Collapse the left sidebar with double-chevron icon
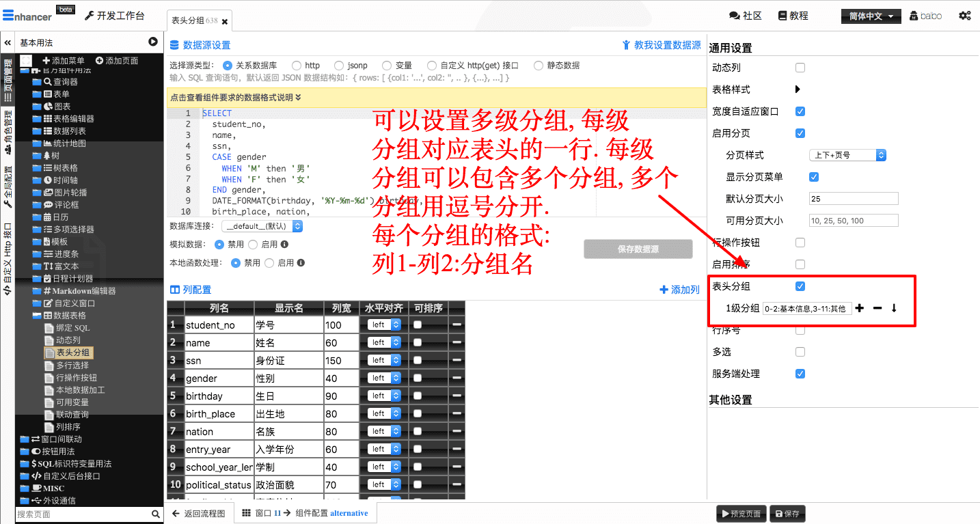 coord(8,42)
